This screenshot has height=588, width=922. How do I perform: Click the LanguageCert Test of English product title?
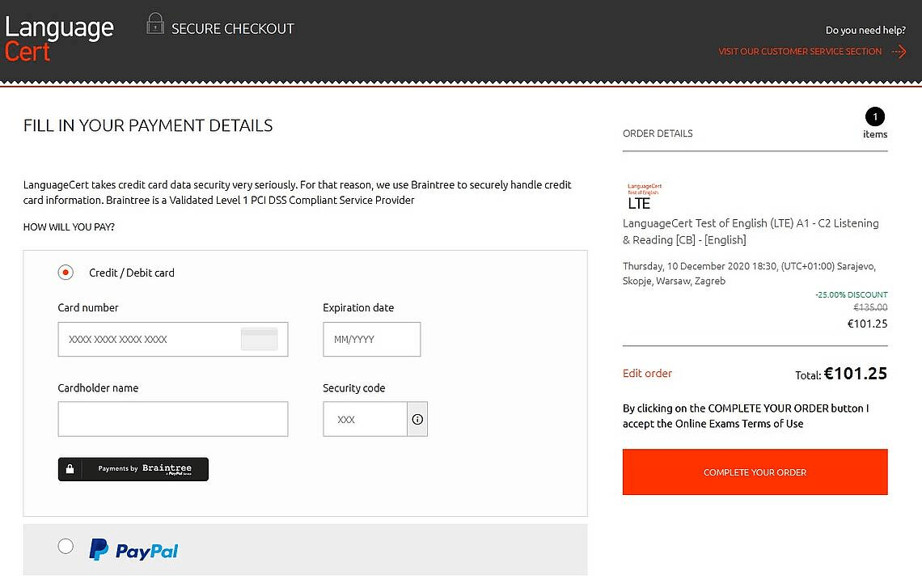(x=751, y=231)
